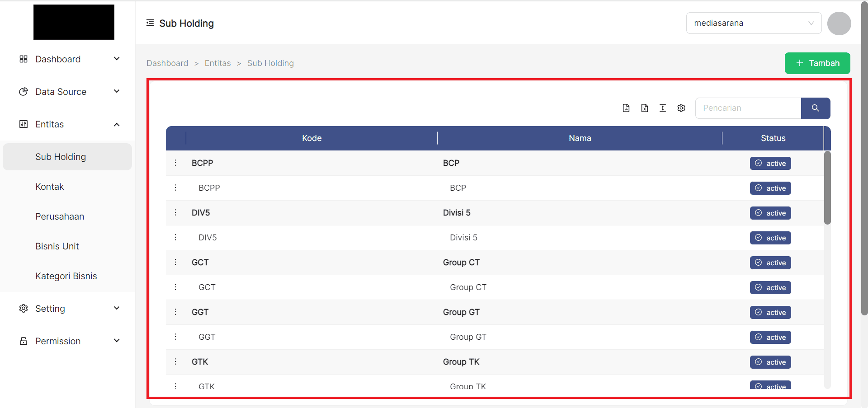Viewport: 868px width, 408px height.
Task: Select Kategori Bisnis in sidebar
Action: pos(66,276)
